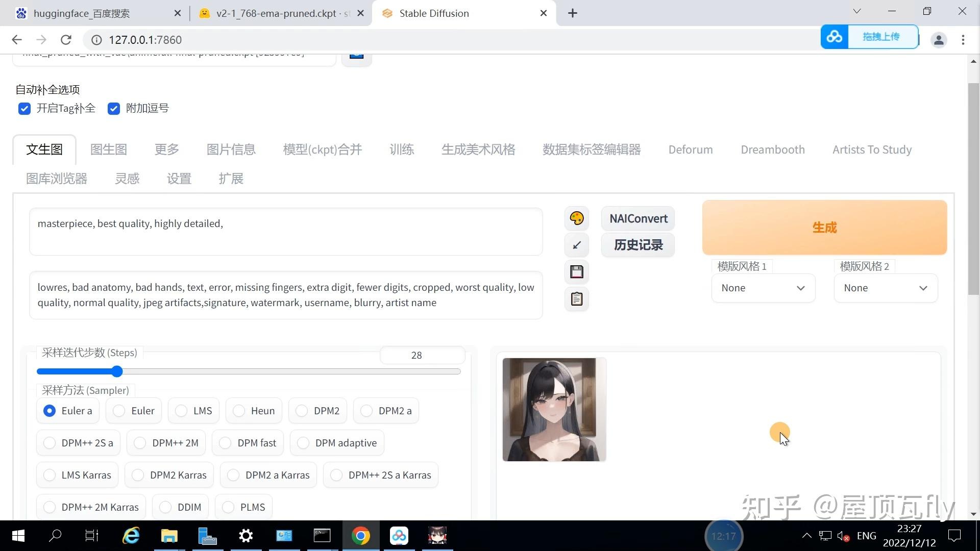Image resolution: width=980 pixels, height=551 pixels.
Task: Click the browser forward arrow
Action: point(41,40)
